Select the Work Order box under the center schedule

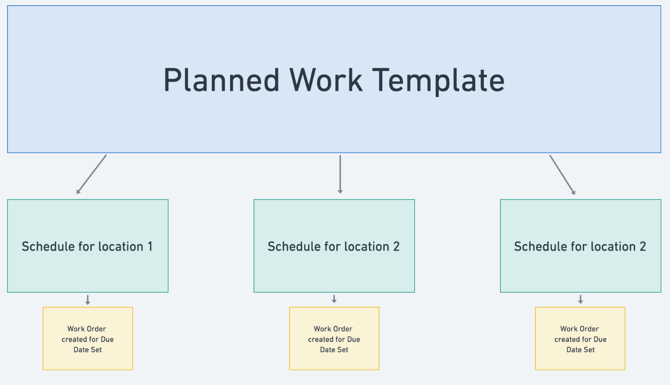click(x=334, y=338)
